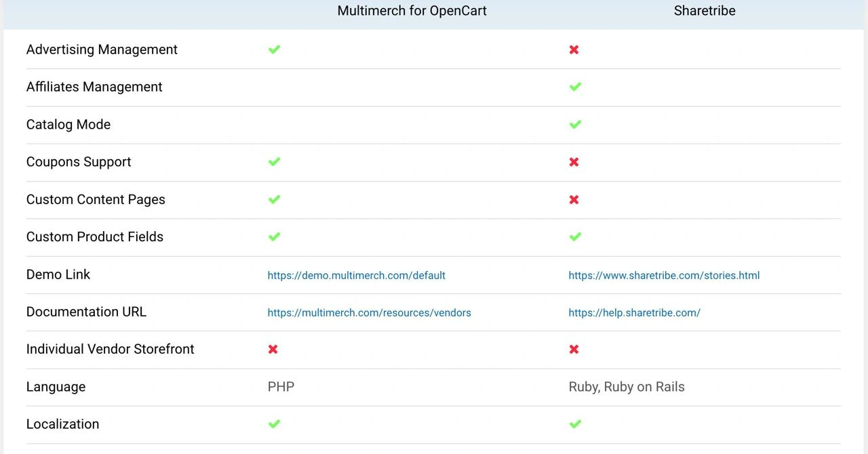The height and width of the screenshot is (454, 868).
Task: Click the Affiliates Management checkmark in Sharetribe column
Action: pos(574,87)
